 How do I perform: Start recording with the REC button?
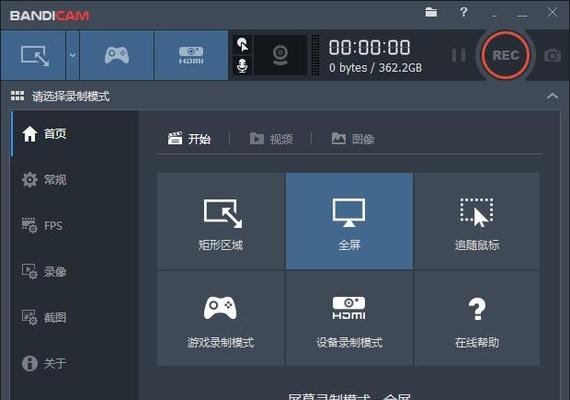pos(505,55)
